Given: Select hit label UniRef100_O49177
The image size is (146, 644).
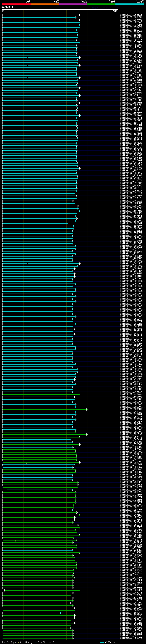Looking at the screenshot, I should (131, 77).
